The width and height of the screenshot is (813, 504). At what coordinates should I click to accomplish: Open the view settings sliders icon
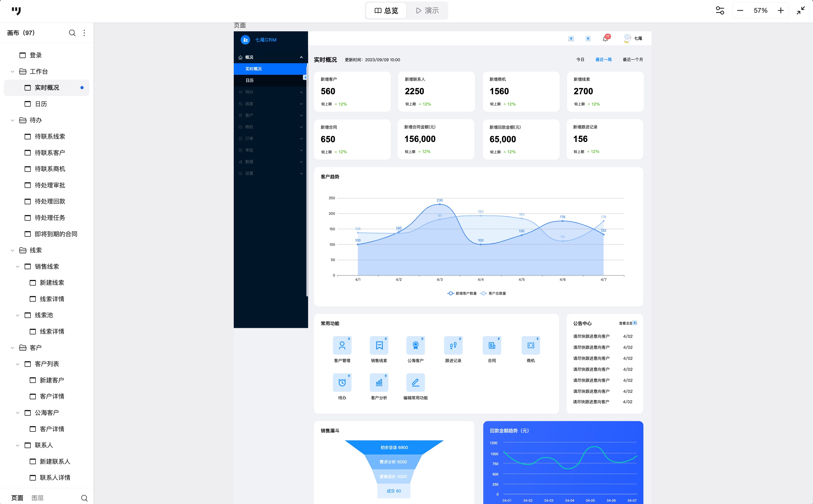click(720, 11)
